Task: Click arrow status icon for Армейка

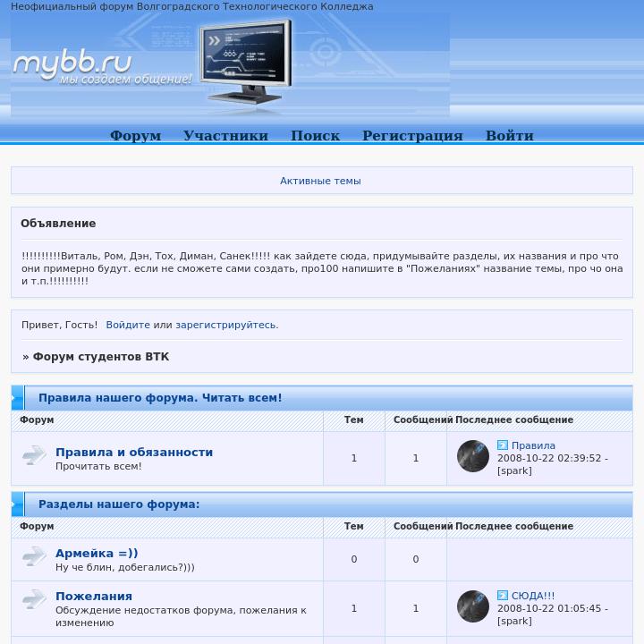Action: [x=34, y=556]
